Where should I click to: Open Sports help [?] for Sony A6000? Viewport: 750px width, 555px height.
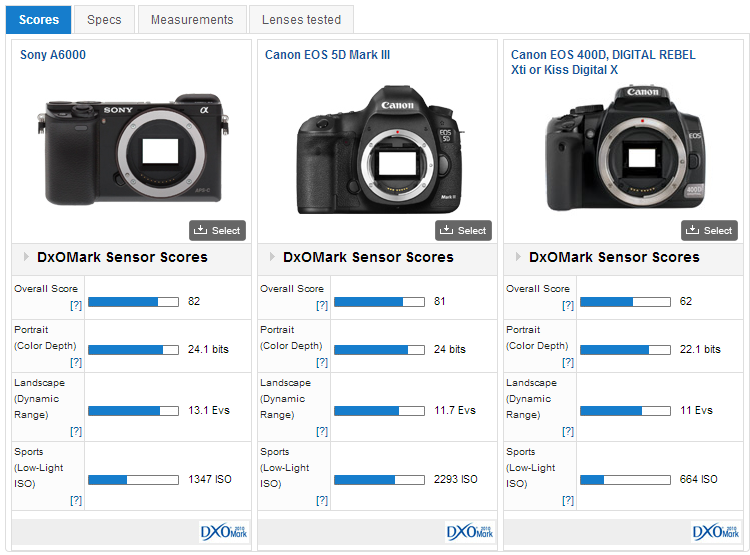point(76,499)
